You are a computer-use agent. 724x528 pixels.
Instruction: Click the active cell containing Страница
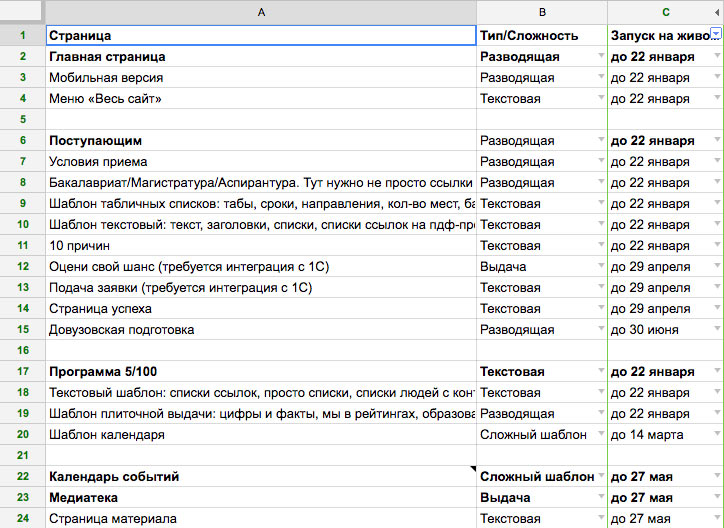click(260, 36)
